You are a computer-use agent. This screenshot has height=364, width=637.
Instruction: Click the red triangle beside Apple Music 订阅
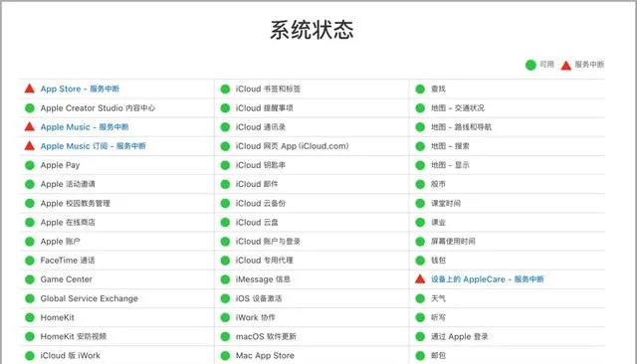[29, 145]
